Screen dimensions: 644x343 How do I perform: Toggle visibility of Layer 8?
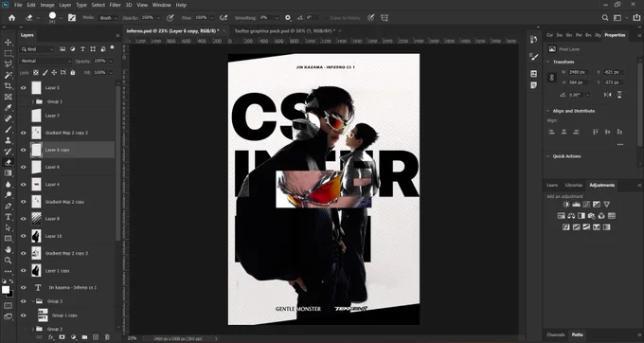24,219
